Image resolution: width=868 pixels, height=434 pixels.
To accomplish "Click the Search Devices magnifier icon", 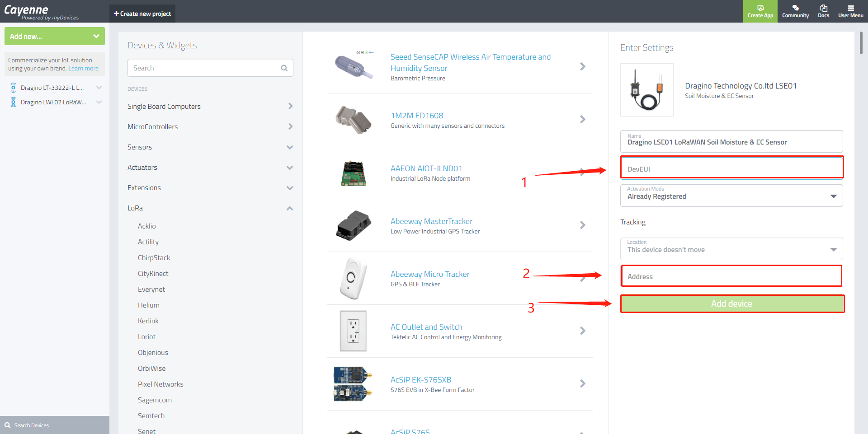I will [7, 425].
